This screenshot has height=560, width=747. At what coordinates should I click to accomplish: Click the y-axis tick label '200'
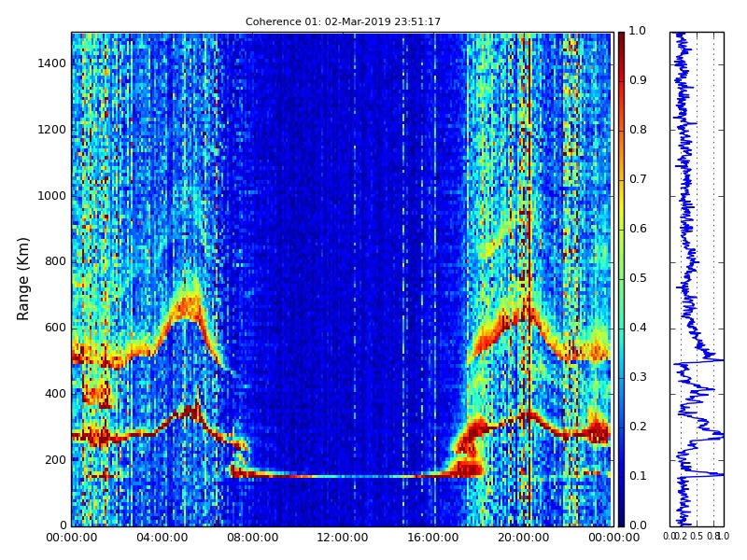[56, 460]
